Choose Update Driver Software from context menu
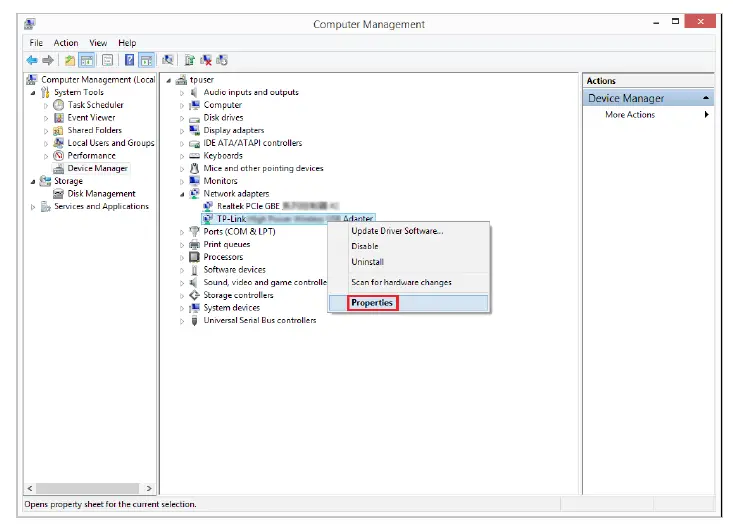The height and width of the screenshot is (525, 733). click(409, 230)
